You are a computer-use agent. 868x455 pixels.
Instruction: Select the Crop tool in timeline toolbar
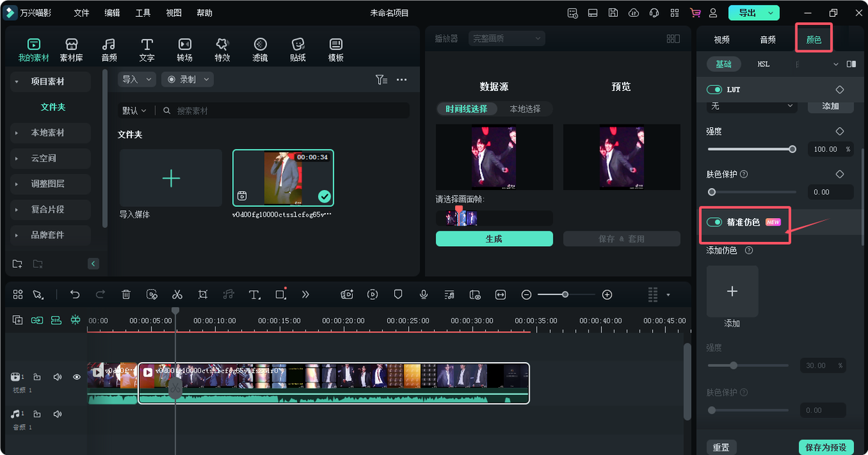click(203, 294)
